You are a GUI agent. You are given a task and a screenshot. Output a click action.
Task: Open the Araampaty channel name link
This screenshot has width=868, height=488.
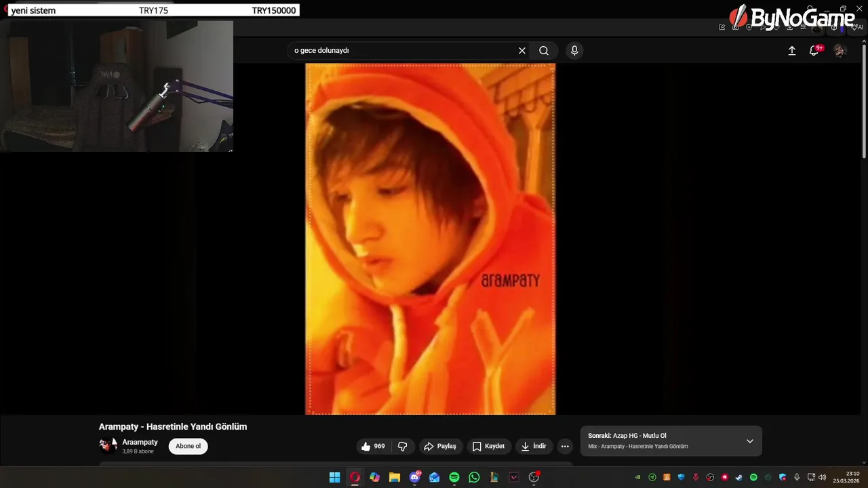pos(140,442)
